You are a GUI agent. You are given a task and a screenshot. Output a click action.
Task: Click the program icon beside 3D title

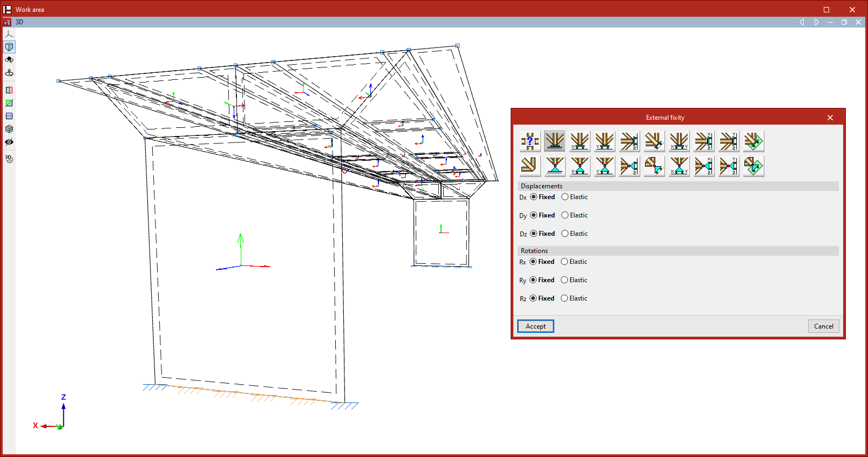tap(7, 22)
